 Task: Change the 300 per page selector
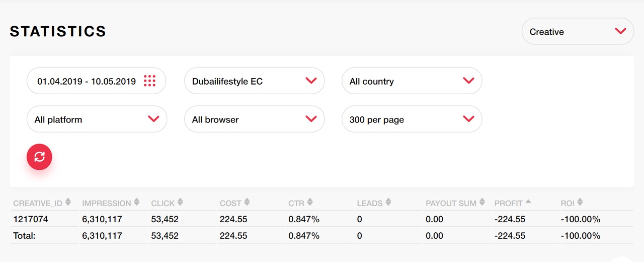(x=412, y=119)
